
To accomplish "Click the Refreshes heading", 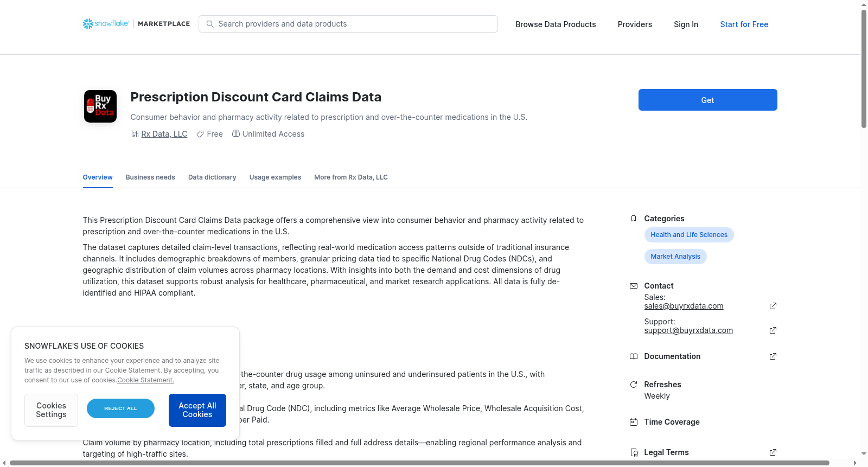I will [x=662, y=385].
